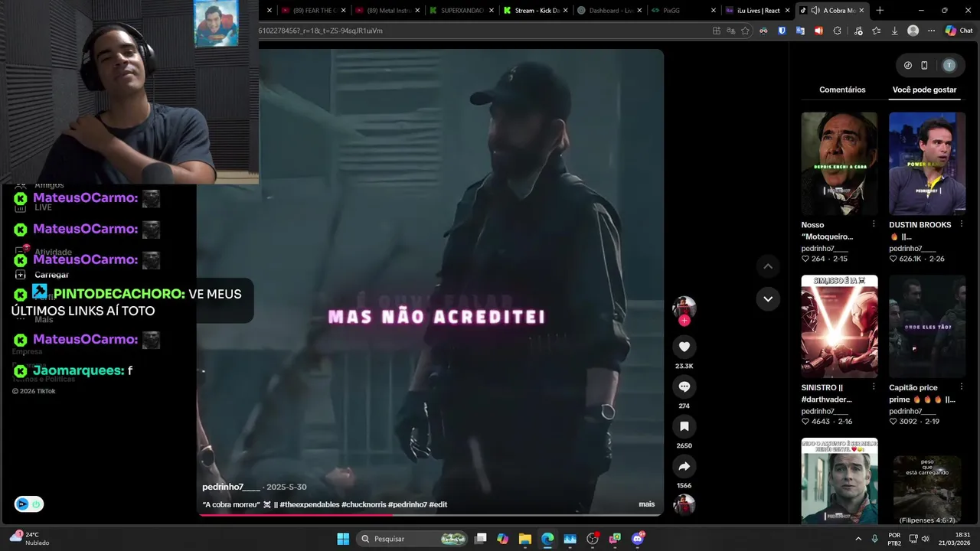This screenshot has width=980, height=551.
Task: Open the 'Capitão price prime' thumbnail
Action: click(927, 327)
